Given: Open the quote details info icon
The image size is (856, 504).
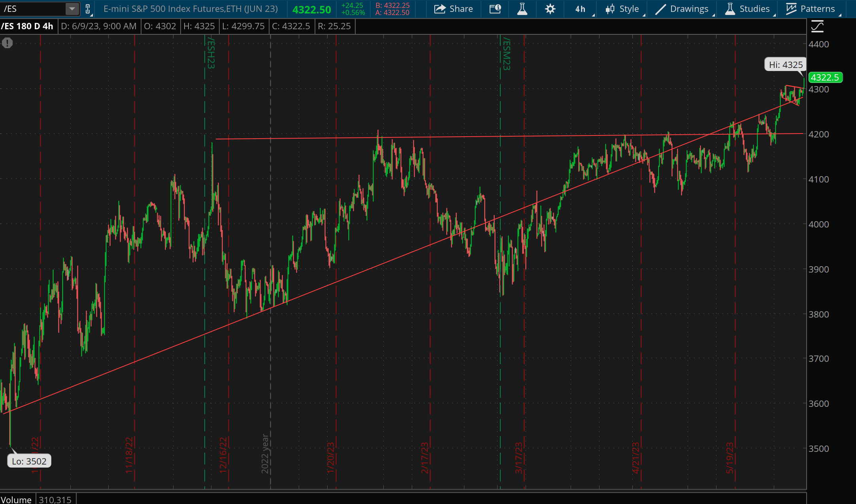Looking at the screenshot, I should click(495, 9).
